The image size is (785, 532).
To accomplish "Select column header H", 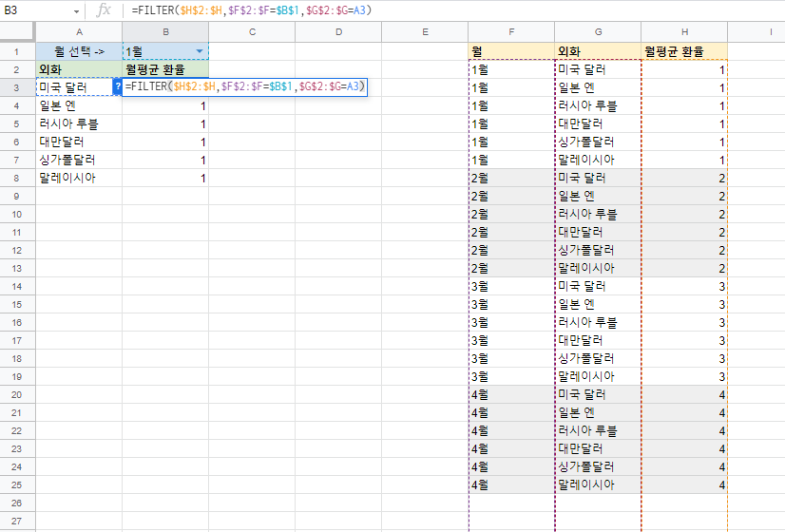I will pyautogui.click(x=684, y=32).
